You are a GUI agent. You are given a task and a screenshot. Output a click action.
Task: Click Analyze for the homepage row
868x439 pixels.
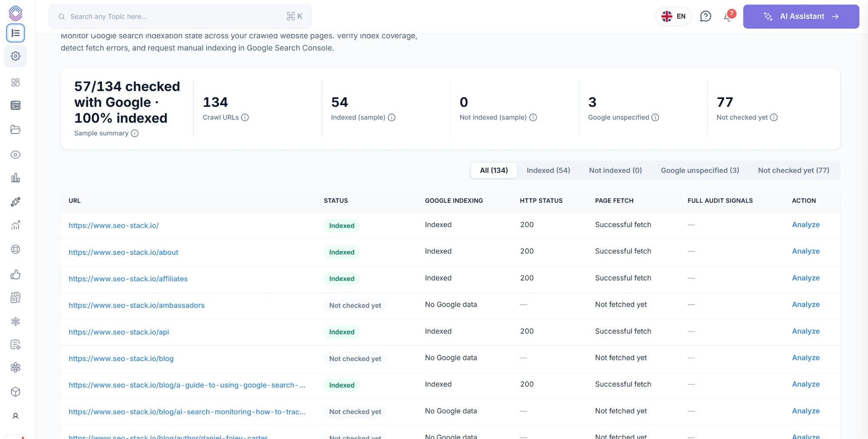pos(806,224)
